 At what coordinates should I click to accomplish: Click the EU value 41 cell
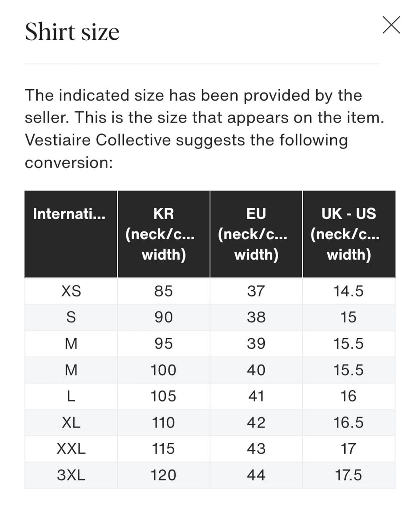click(256, 396)
